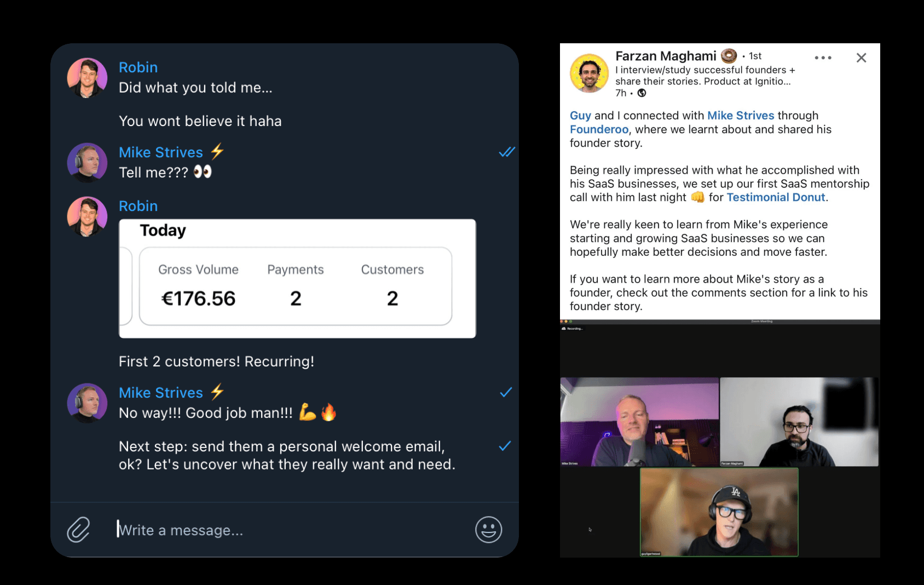Screen dimensions: 924x585
Task: Click Mike Strives avatar beside 'Tell me???'
Action: pos(87,163)
